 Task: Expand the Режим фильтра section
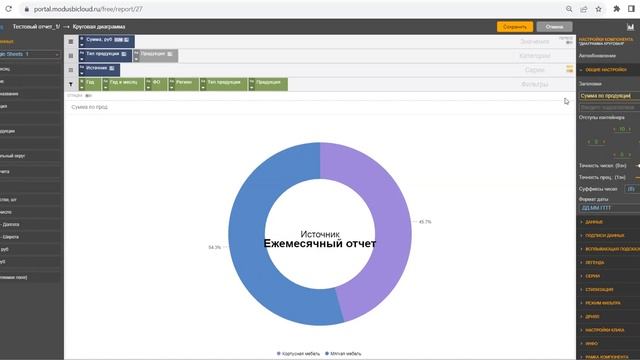608,303
